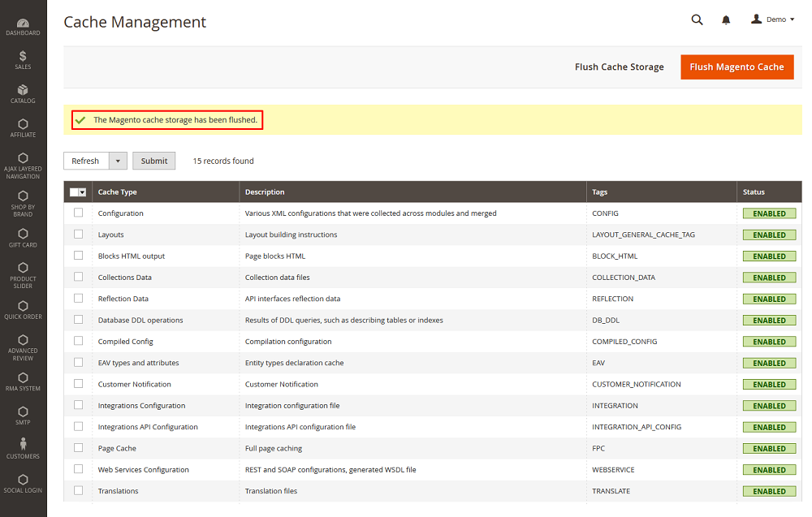Open the RMA System menu item

23,381
